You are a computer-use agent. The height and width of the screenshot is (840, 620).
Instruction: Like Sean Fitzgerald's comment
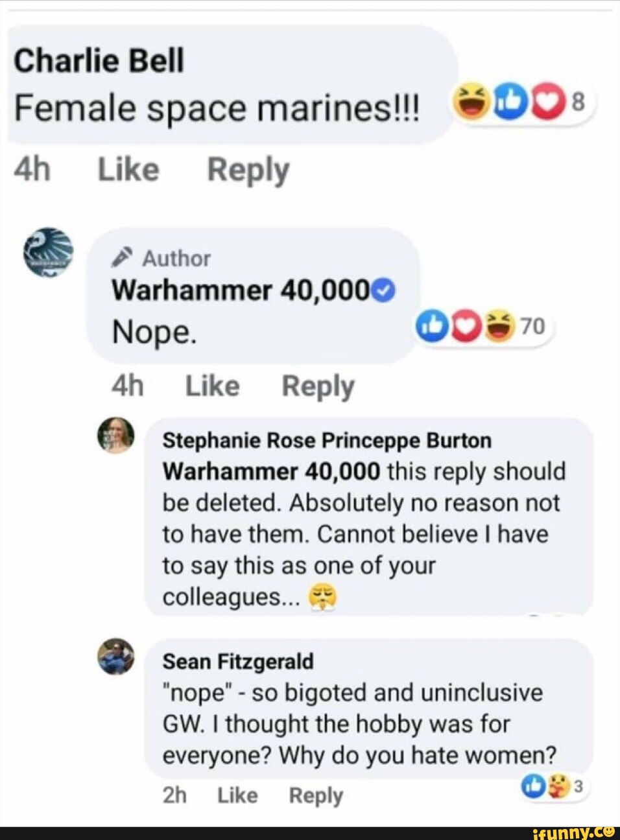[x=237, y=795]
